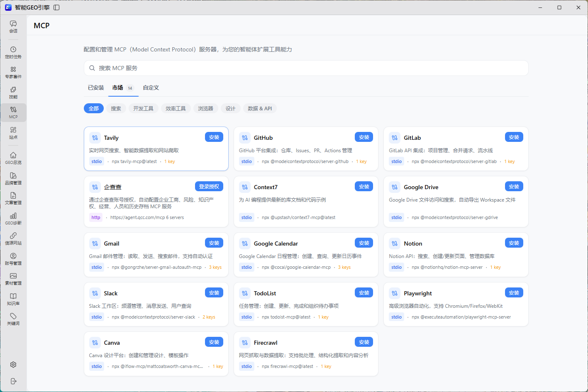Click 登录授权 on 企查查 card
This screenshot has height=392, width=588.
[x=209, y=187]
